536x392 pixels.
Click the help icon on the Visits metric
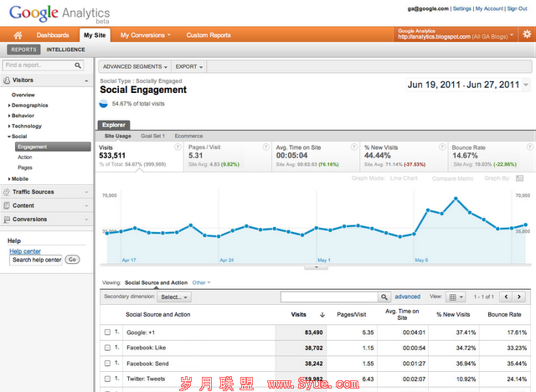tap(178, 147)
